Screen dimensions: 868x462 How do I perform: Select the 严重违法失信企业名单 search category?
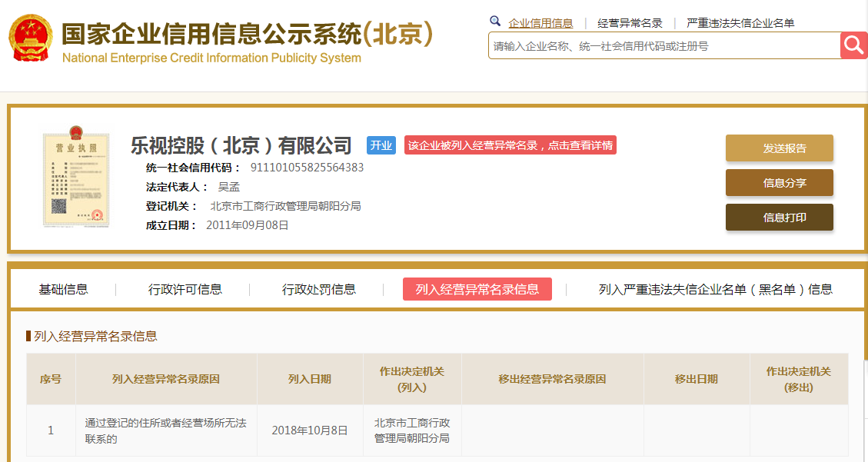(x=740, y=23)
